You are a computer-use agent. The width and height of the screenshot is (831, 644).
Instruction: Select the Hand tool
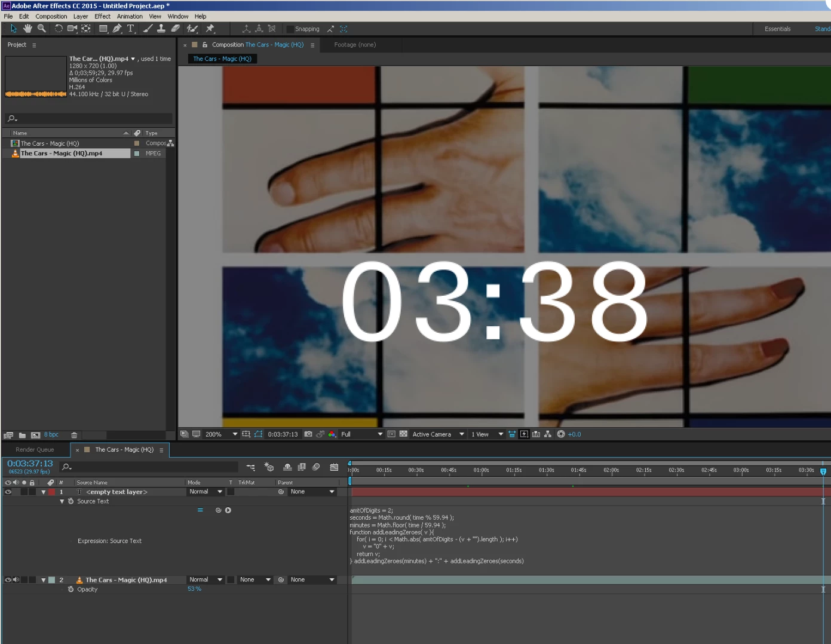(x=27, y=29)
